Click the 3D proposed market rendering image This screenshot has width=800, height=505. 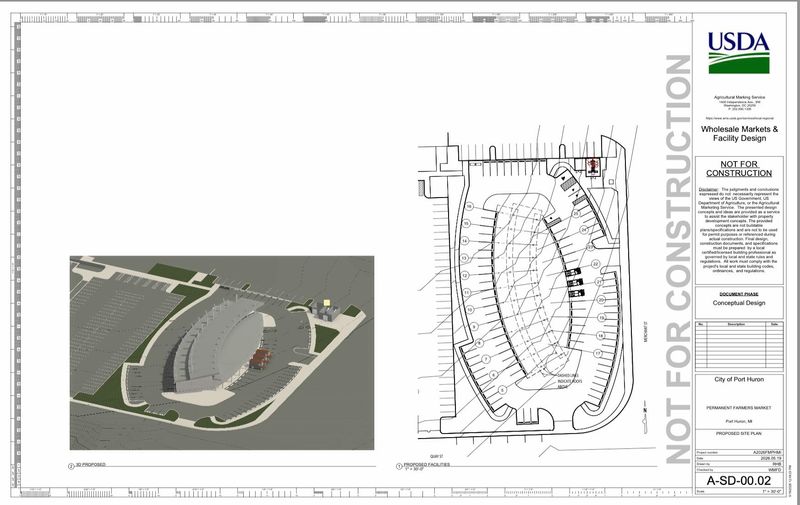click(222, 353)
